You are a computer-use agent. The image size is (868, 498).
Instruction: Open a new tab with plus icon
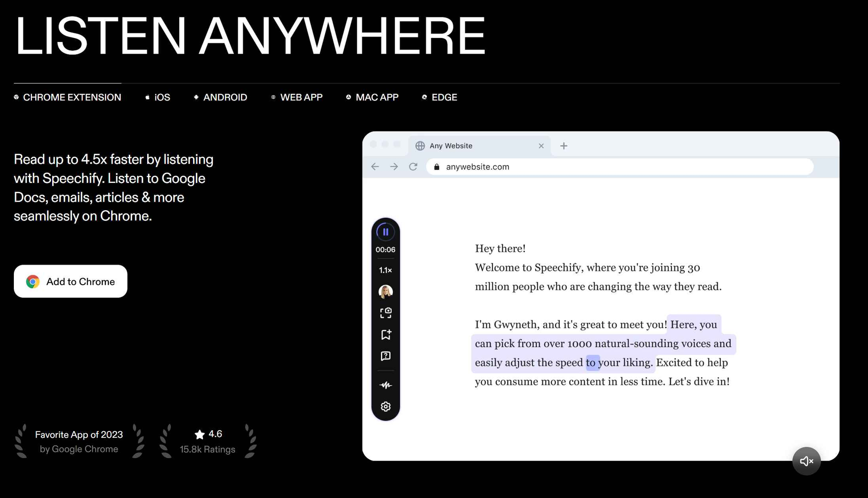[564, 146]
